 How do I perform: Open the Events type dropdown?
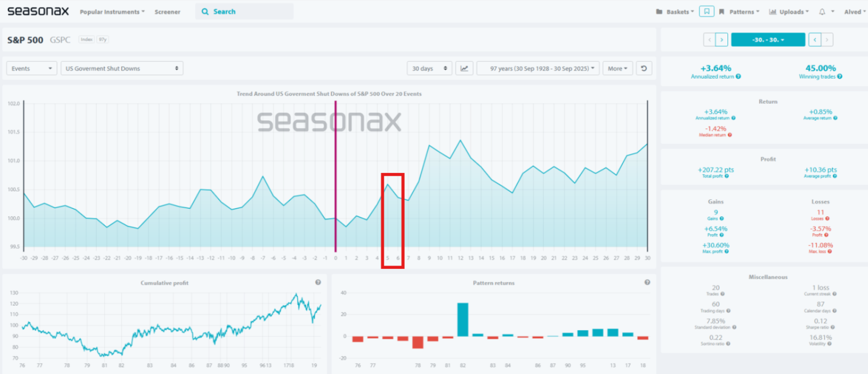click(31, 68)
